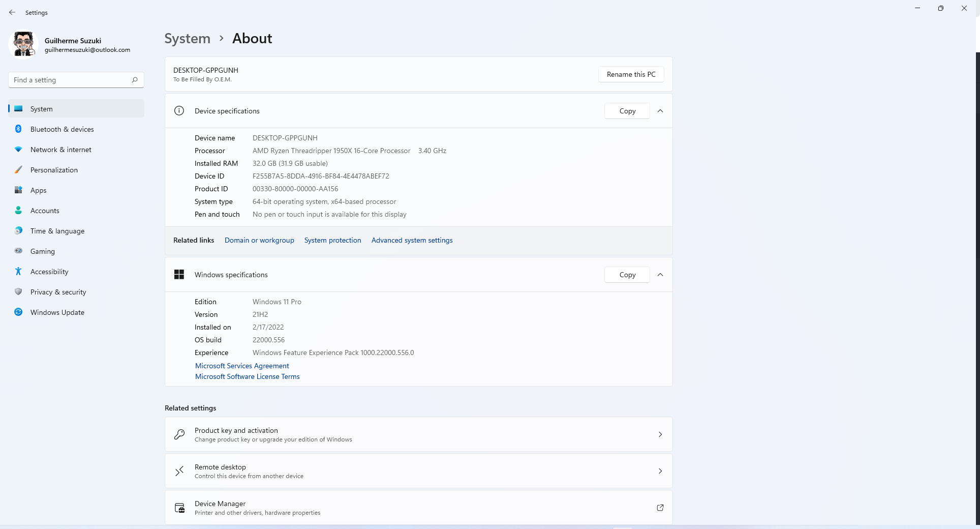Click the search magnifier icon
This screenshot has width=980, height=529.
tap(135, 80)
